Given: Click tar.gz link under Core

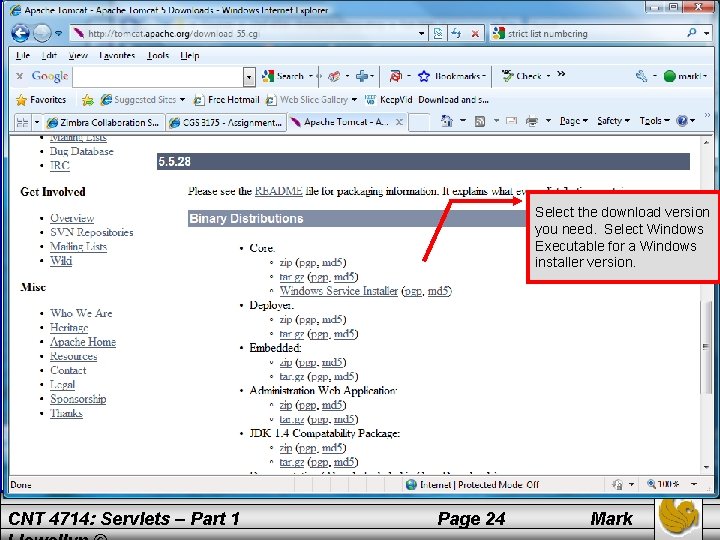Looking at the screenshot, I should pos(292,277).
